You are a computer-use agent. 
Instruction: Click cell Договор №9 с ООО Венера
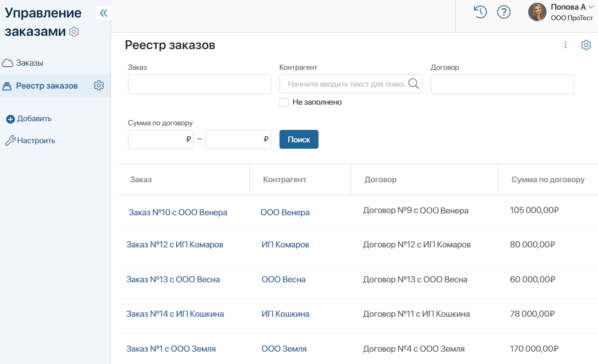click(416, 211)
